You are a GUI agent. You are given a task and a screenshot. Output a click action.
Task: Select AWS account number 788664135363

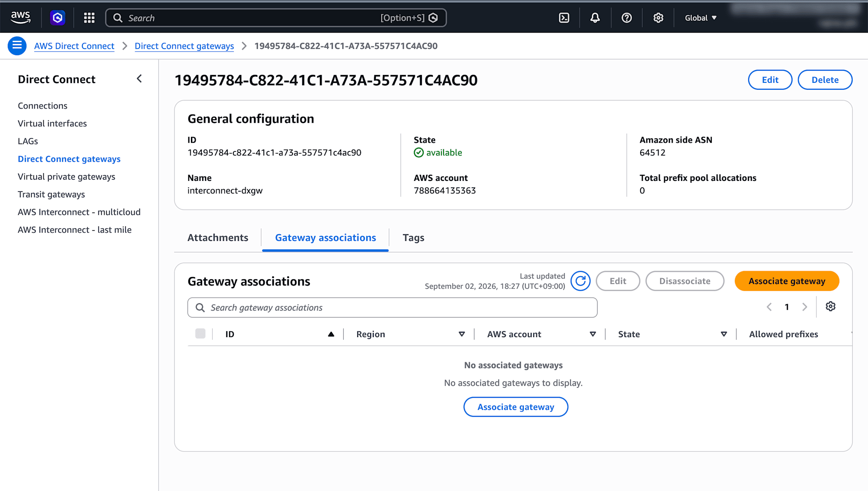[x=445, y=191]
